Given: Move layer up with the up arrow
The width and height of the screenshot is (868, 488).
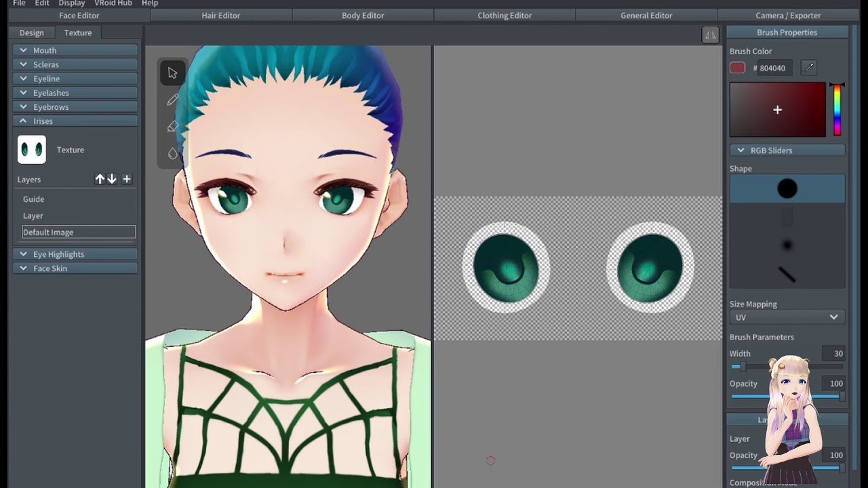Looking at the screenshot, I should (100, 179).
